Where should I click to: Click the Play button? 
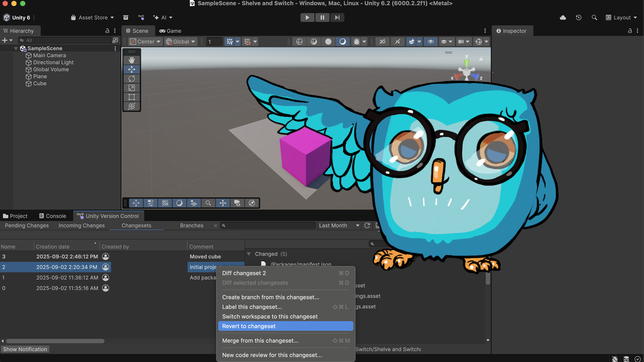307,17
